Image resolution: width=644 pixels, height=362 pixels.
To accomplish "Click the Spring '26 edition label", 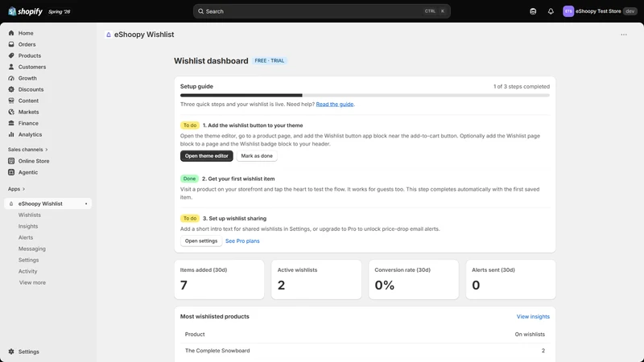I will click(x=59, y=12).
